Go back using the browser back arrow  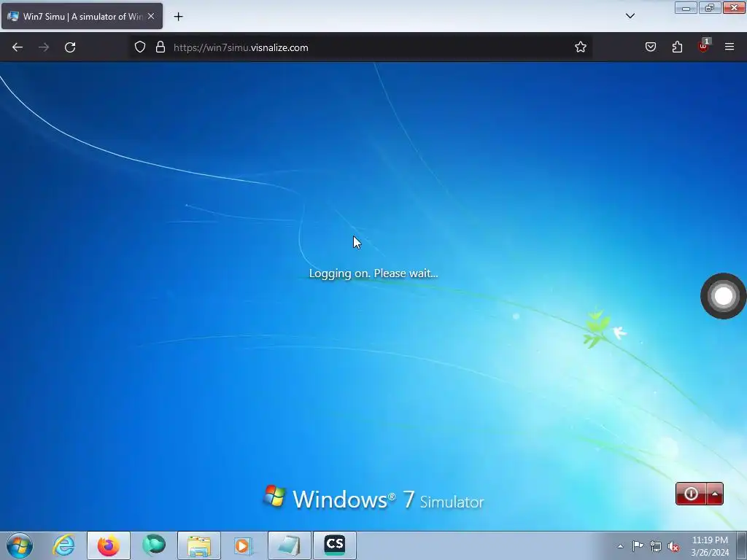point(18,47)
